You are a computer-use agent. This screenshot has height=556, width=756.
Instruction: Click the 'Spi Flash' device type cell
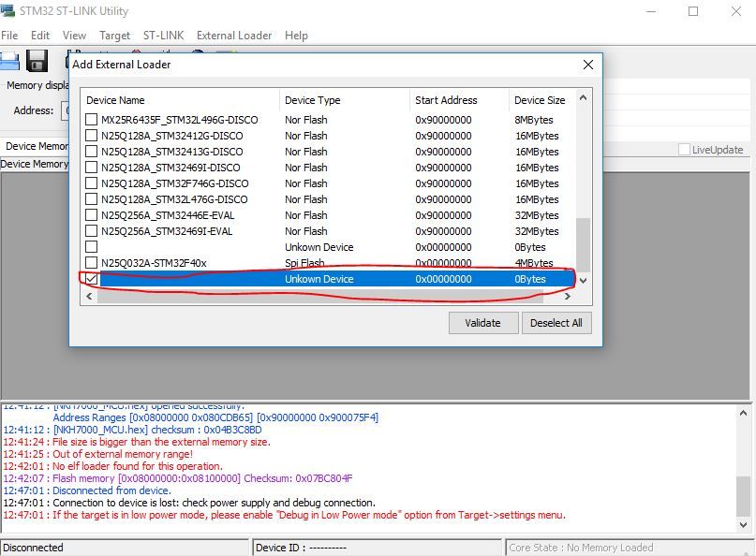point(304,263)
